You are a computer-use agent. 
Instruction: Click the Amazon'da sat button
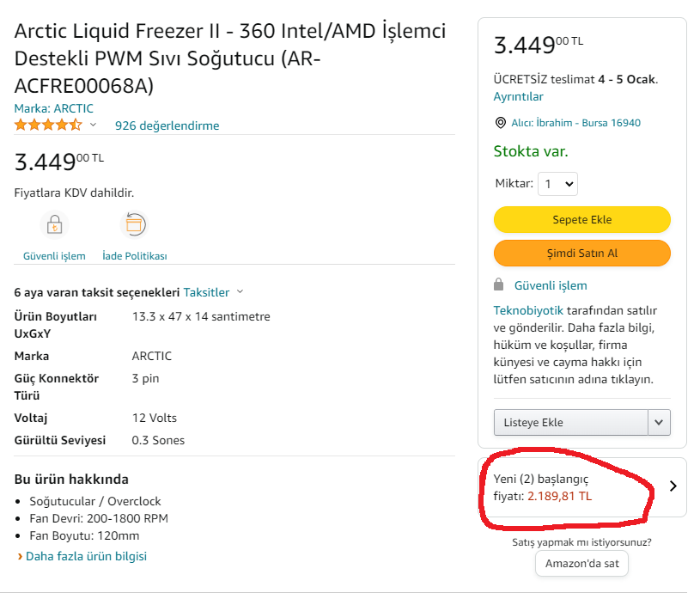pos(581,564)
